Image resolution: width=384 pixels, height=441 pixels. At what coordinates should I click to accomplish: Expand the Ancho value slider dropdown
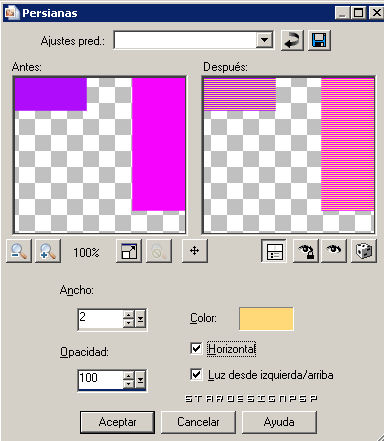click(x=140, y=319)
